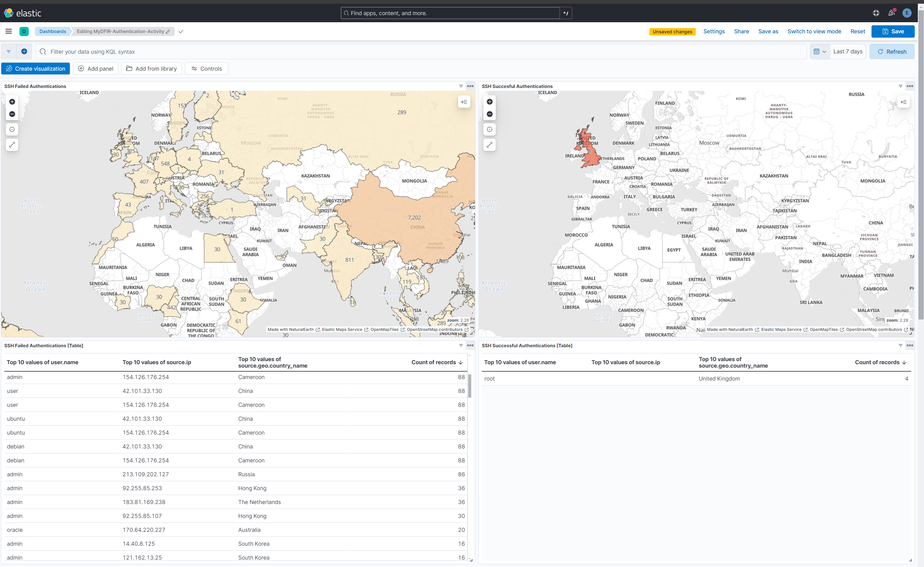This screenshot has height=567, width=924.
Task: Click the fit-to-data crosshair on the failed authentications map
Action: coord(12,129)
